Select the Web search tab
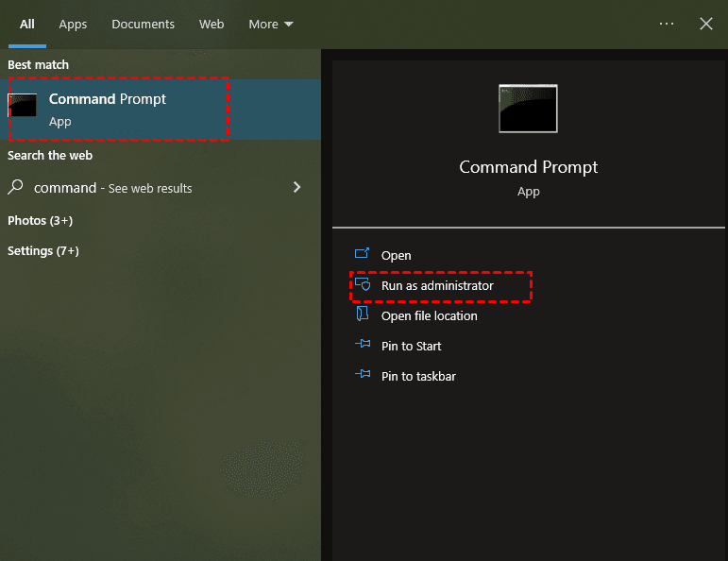The height and width of the screenshot is (561, 728). click(212, 24)
